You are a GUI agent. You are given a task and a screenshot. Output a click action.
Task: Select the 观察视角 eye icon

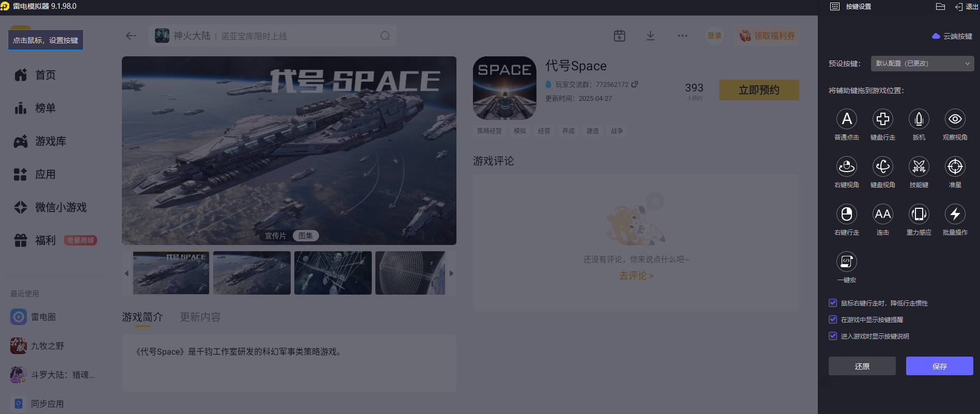pos(955,119)
